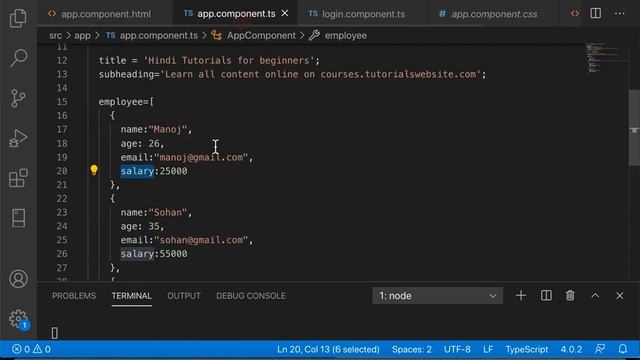Open the Explorer view in activity bar

pos(18,18)
